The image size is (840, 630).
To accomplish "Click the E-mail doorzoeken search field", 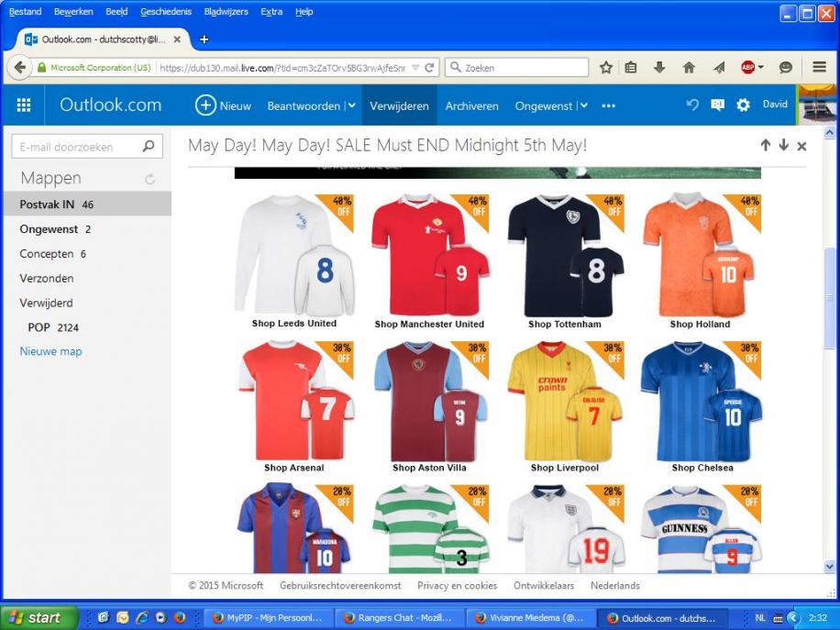I will point(77,147).
